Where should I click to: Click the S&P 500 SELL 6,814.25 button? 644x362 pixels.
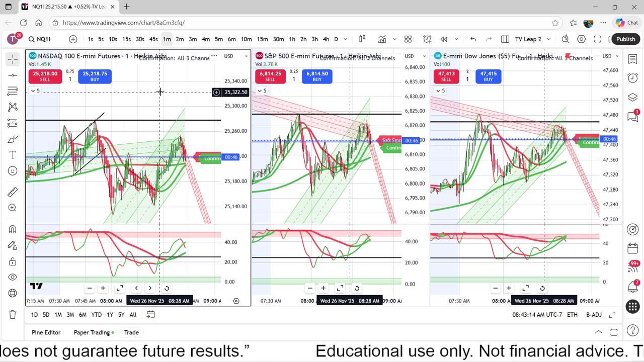270,76
